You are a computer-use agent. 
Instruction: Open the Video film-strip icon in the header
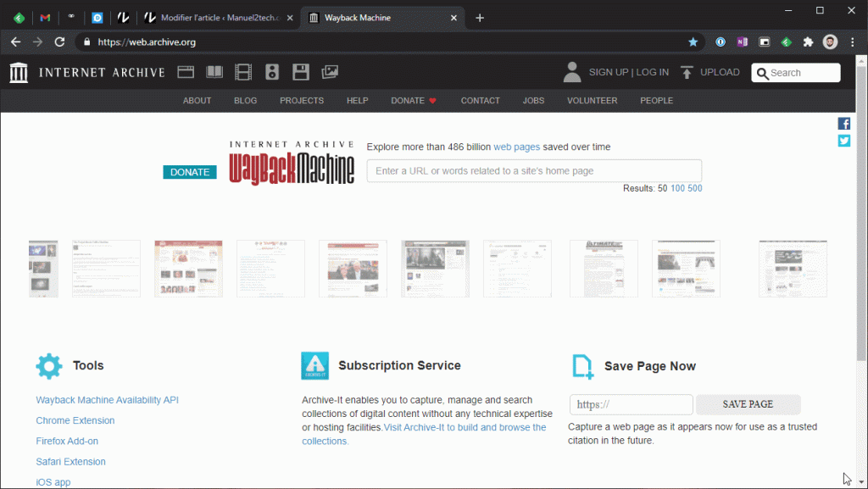(243, 72)
